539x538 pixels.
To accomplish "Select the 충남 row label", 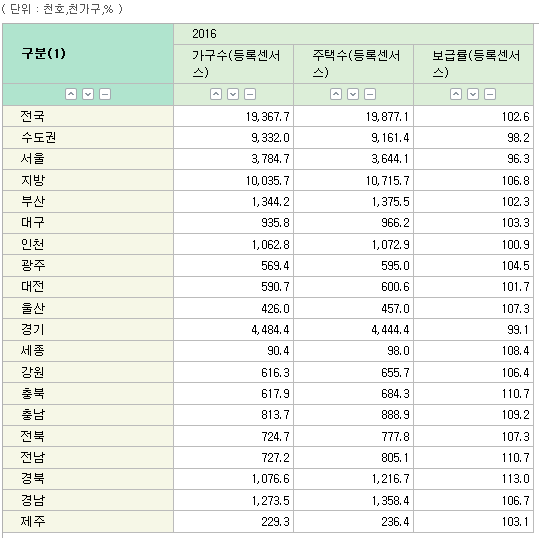I will tap(33, 415).
